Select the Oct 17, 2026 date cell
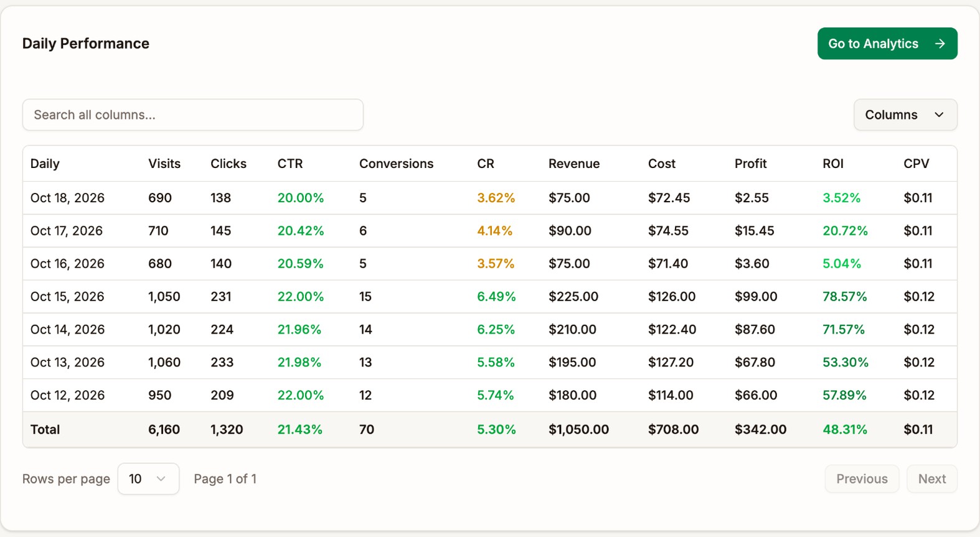 pos(67,231)
